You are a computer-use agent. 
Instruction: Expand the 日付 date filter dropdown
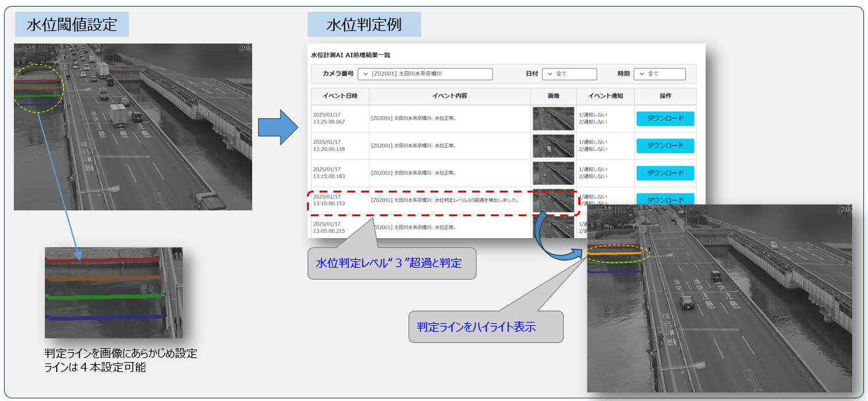569,74
